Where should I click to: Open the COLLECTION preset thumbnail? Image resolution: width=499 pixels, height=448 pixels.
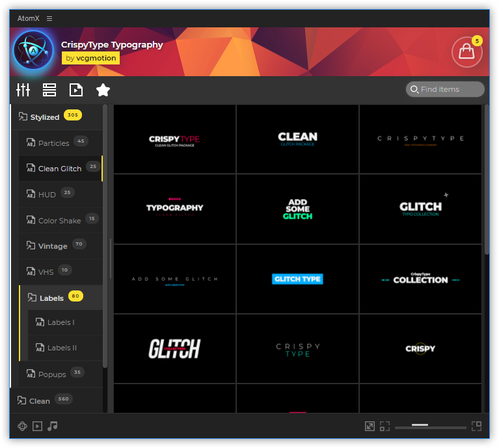point(420,279)
